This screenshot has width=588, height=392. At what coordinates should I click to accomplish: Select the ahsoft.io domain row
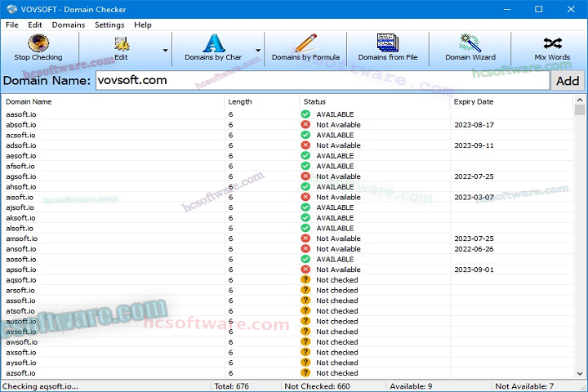point(287,186)
